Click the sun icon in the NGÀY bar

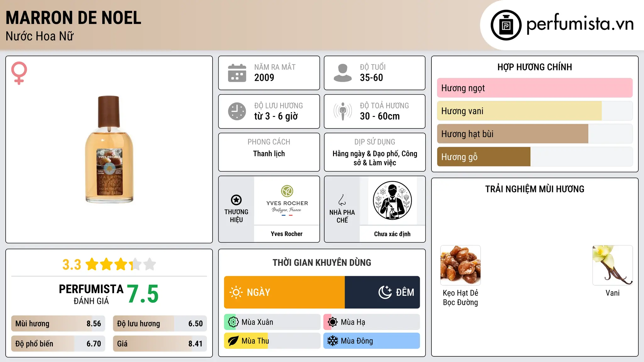click(236, 292)
